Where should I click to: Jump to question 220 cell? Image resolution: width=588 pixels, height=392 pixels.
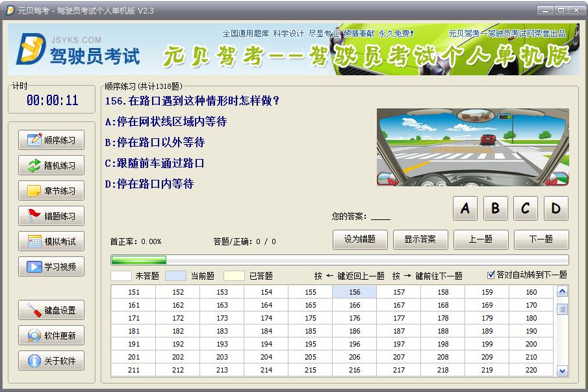531,370
